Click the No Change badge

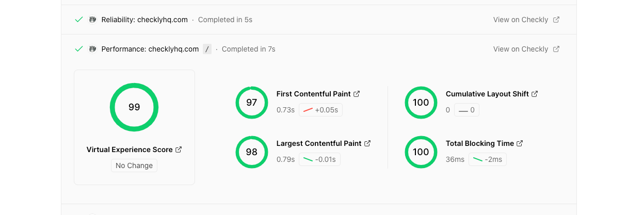tap(134, 166)
